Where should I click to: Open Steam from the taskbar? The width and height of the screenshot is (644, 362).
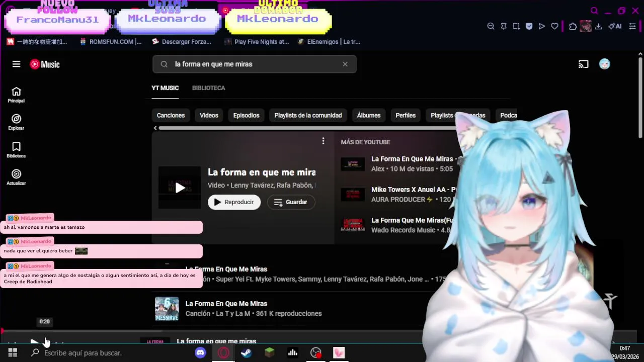click(x=246, y=353)
